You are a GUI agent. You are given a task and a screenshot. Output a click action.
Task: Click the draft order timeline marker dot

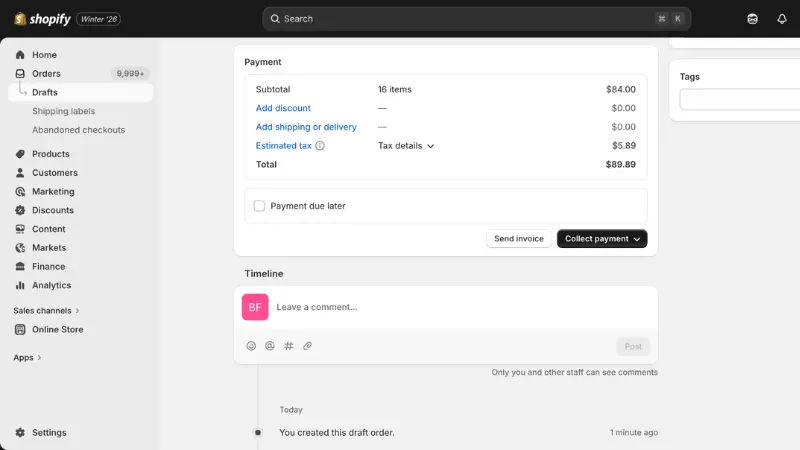tap(258, 433)
